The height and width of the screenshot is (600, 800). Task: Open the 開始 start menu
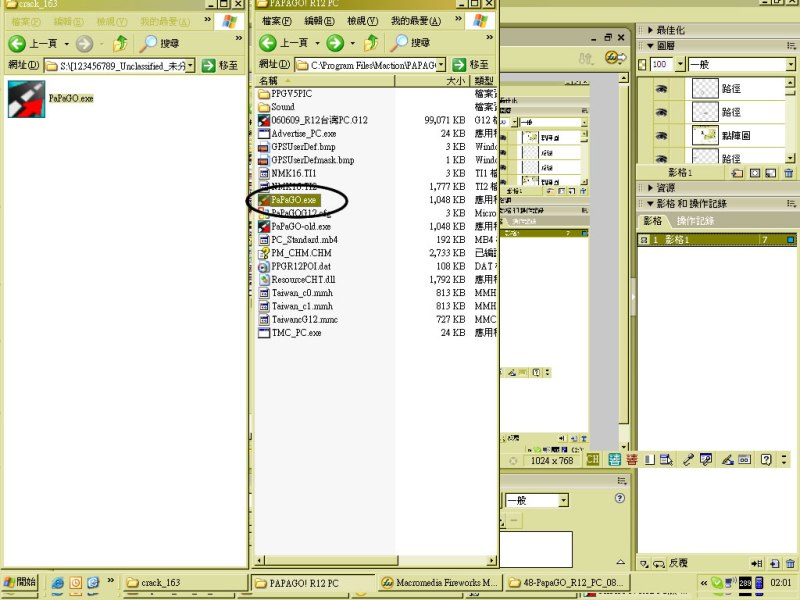(19, 582)
